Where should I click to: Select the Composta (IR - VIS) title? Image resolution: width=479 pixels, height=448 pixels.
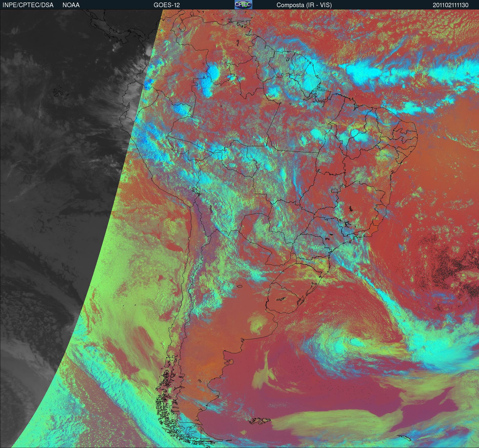click(304, 5)
